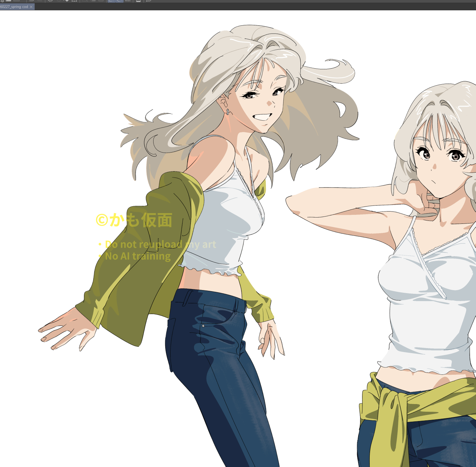The height and width of the screenshot is (467, 476).
Task: Disable Snap to Ruler
Action: coord(112,1)
